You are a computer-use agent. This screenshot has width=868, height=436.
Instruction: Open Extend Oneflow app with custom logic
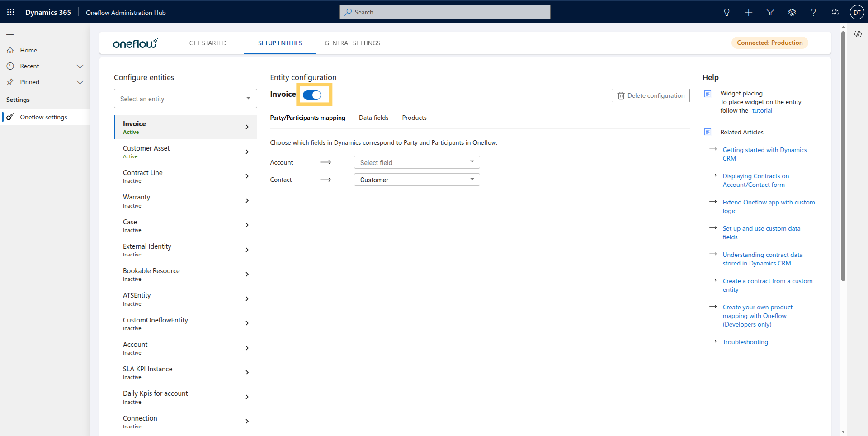click(769, 206)
